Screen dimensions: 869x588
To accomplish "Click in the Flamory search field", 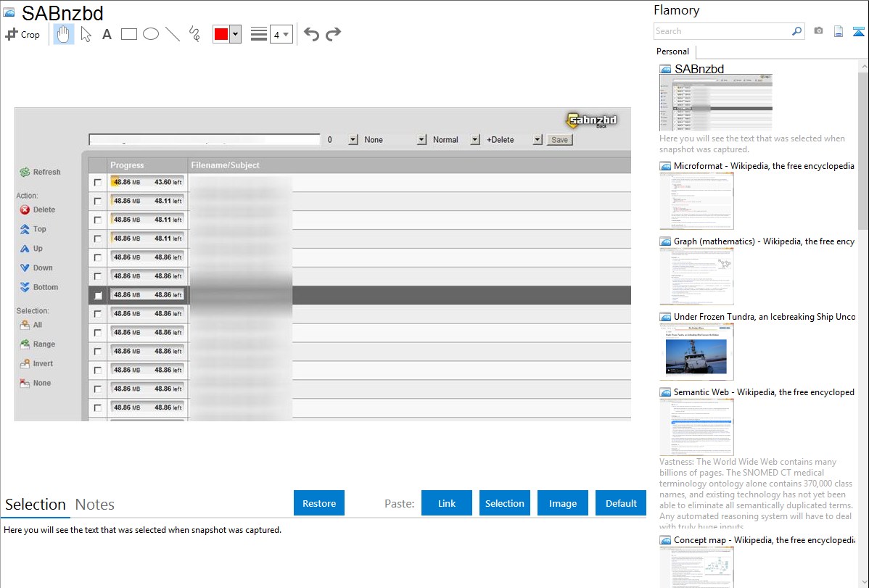I will [722, 31].
